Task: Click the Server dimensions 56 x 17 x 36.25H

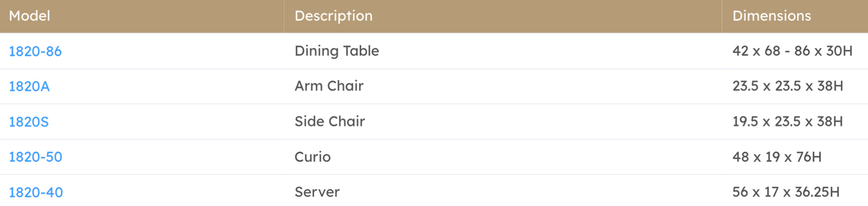Action: 785,192
